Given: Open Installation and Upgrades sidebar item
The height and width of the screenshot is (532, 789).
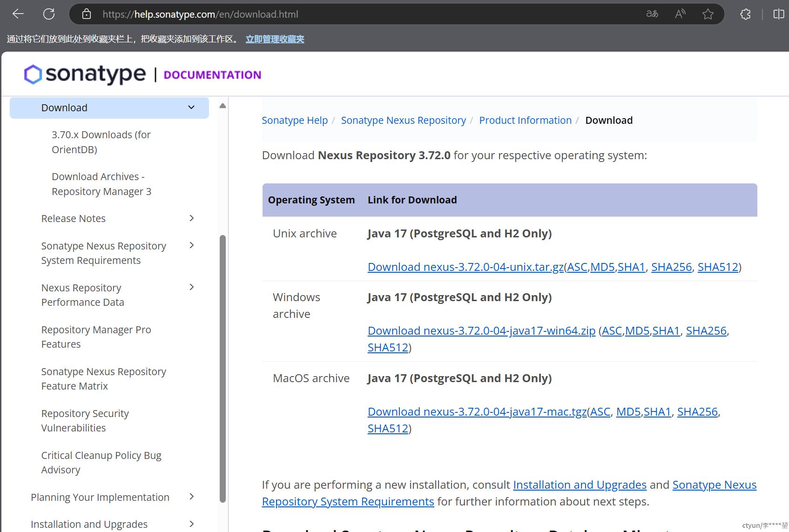Looking at the screenshot, I should point(89,524).
